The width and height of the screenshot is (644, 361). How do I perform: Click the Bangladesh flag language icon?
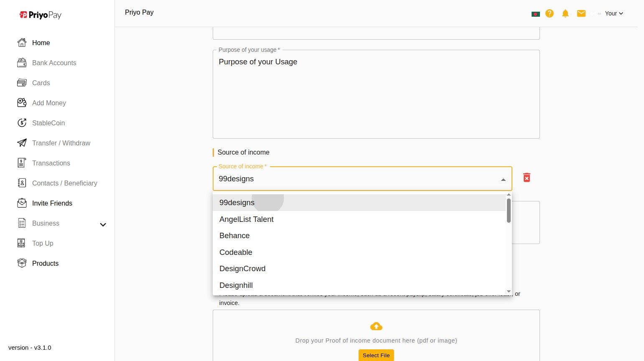click(535, 14)
